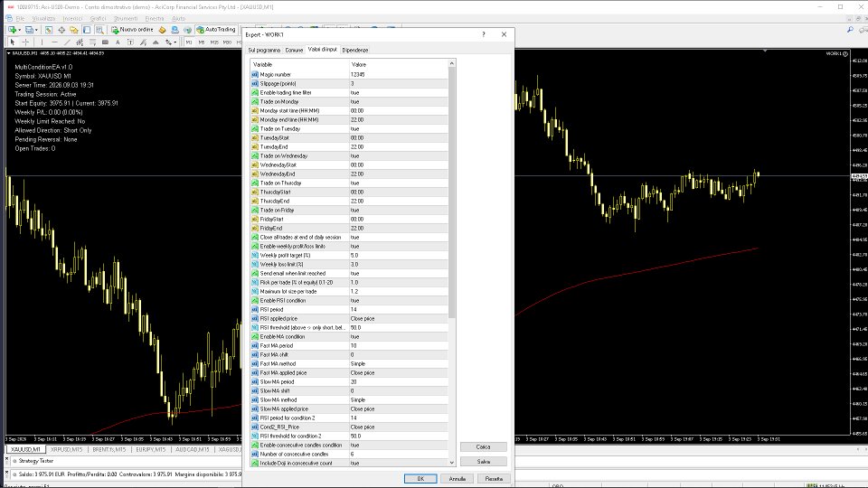Viewport: 868px width, 488px height.
Task: Select the Fibonacci retracement tool
Action: [x=92, y=42]
